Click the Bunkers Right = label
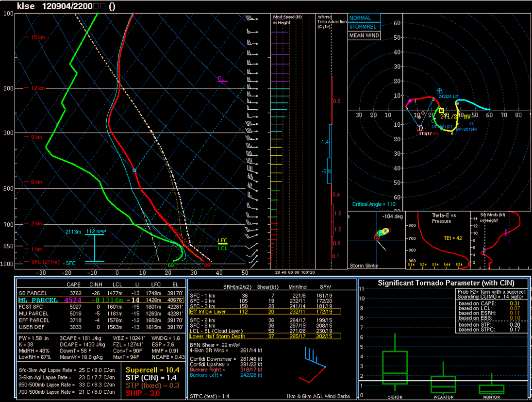 coord(207,370)
